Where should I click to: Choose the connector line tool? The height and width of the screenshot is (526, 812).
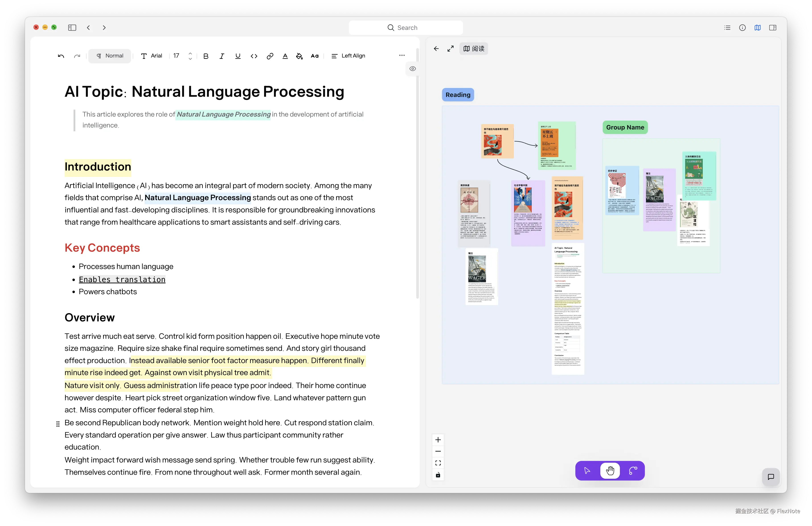coord(633,471)
